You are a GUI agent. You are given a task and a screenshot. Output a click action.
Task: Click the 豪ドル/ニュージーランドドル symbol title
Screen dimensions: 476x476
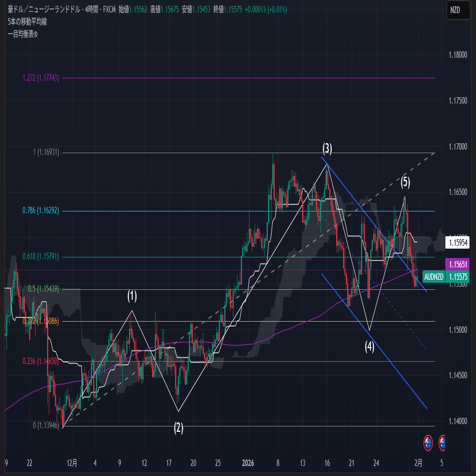point(44,9)
